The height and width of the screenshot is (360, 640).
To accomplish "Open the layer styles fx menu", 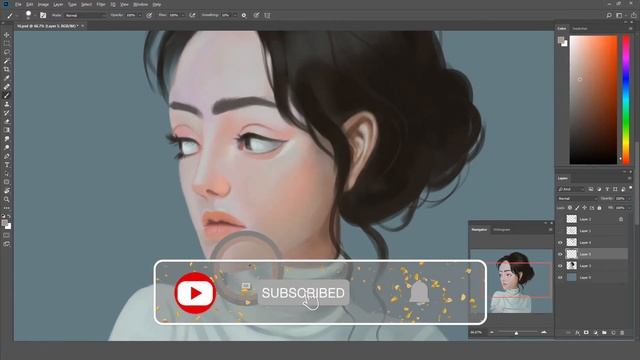I will [x=577, y=333].
